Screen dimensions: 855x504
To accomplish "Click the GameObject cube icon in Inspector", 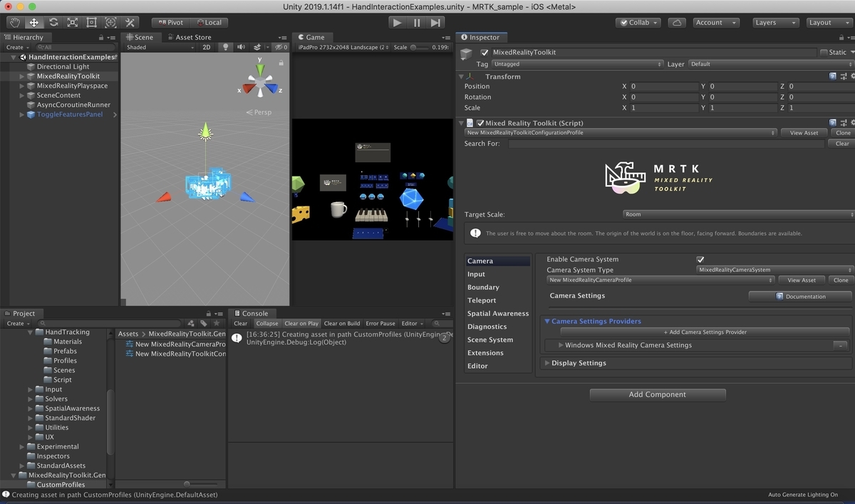I will point(466,54).
